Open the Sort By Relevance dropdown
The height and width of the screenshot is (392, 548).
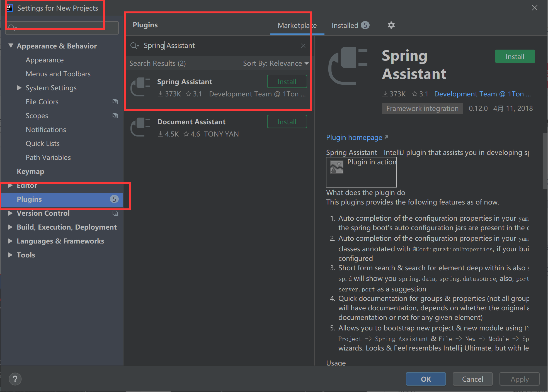[275, 64]
